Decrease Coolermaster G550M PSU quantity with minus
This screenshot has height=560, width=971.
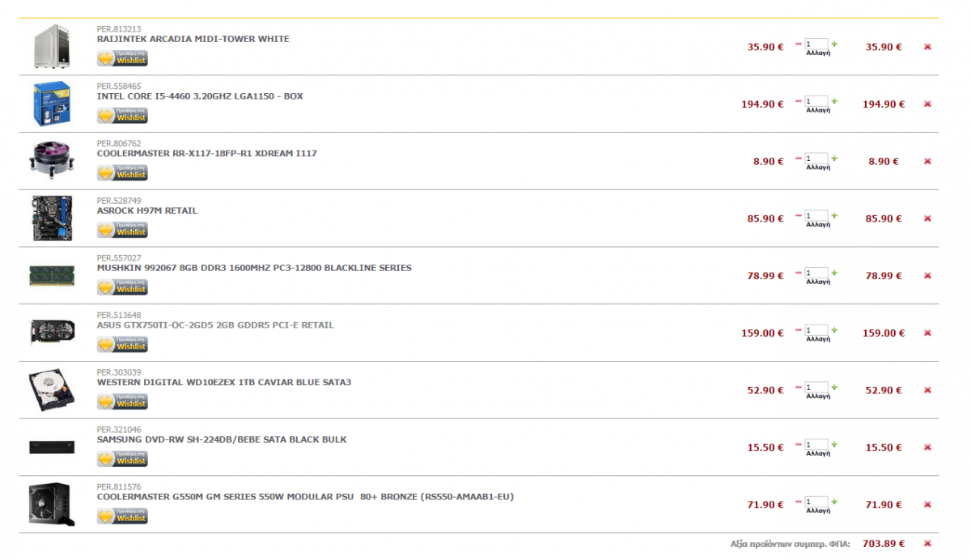tap(799, 502)
